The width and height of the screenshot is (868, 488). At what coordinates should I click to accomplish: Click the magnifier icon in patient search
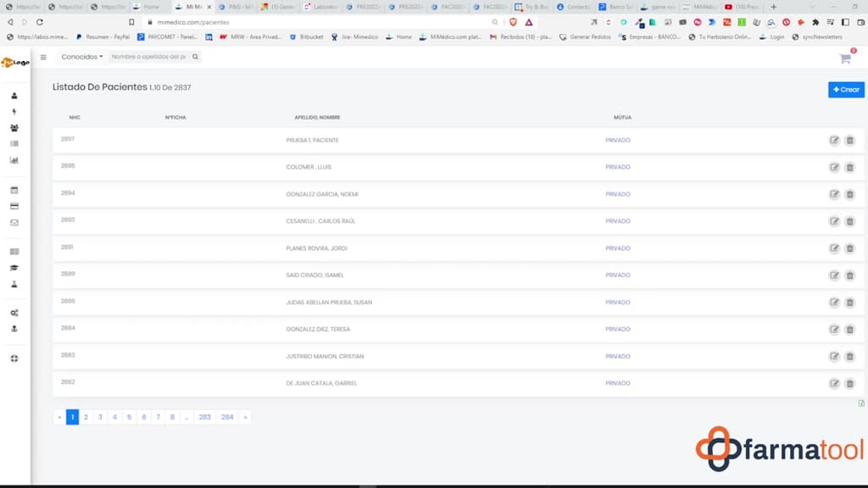pyautogui.click(x=195, y=57)
